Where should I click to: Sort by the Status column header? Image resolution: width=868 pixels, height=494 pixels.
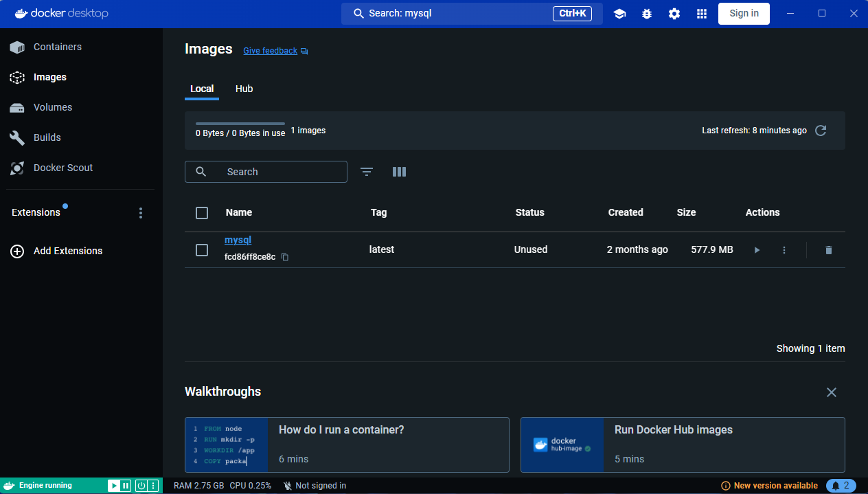point(530,212)
